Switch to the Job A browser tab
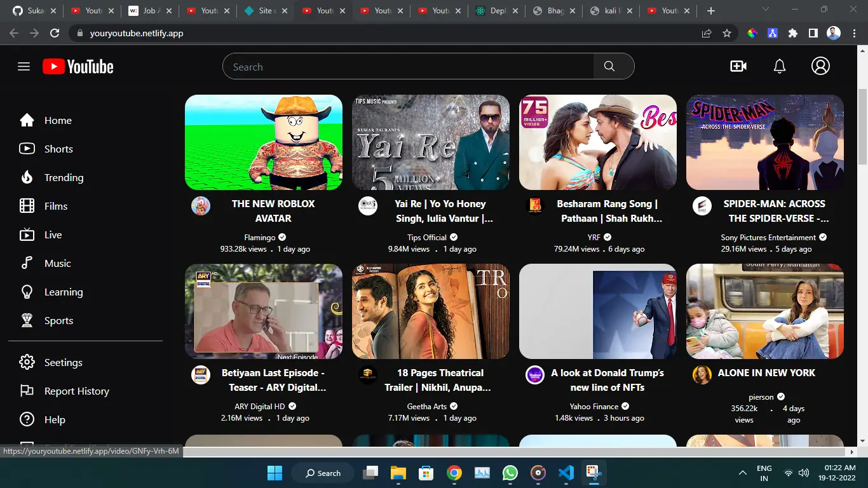The image size is (868, 488). 151,11
